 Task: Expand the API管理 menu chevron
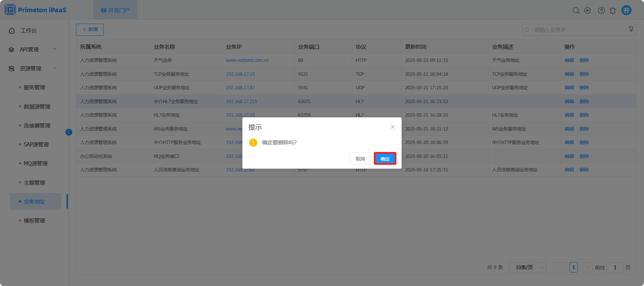coord(55,49)
